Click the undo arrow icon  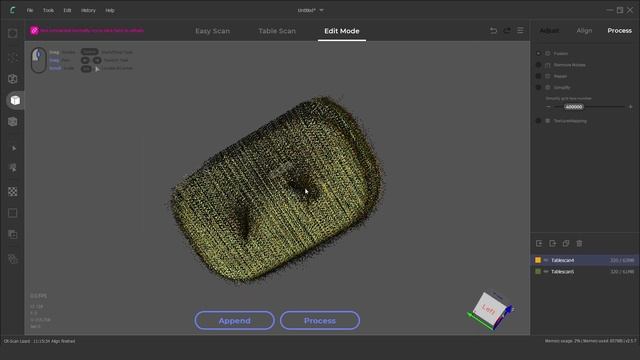(493, 31)
